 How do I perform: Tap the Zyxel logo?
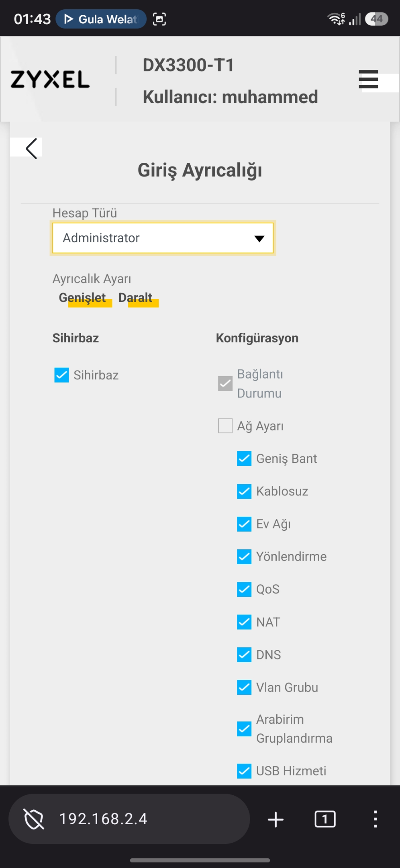pos(50,79)
